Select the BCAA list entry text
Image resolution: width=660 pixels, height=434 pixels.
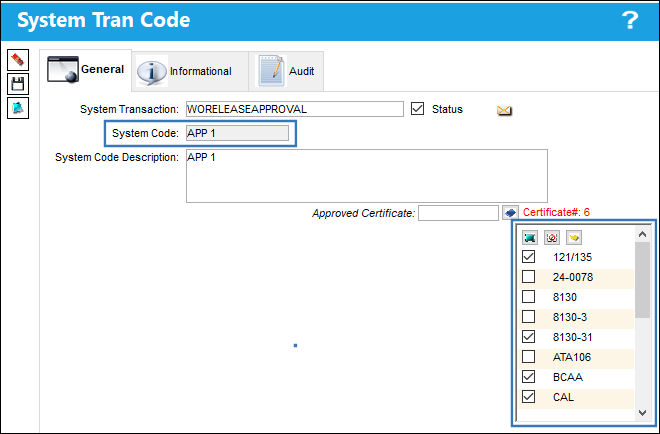coord(568,377)
